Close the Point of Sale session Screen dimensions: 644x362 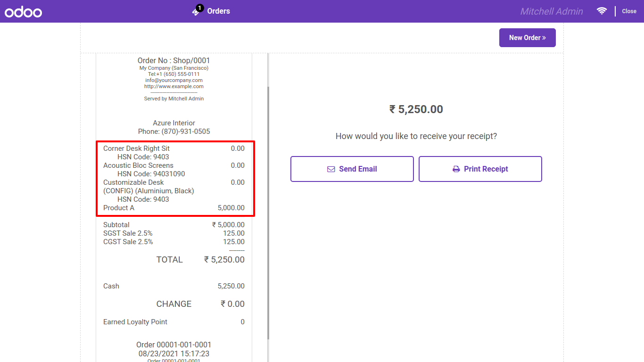(x=629, y=11)
